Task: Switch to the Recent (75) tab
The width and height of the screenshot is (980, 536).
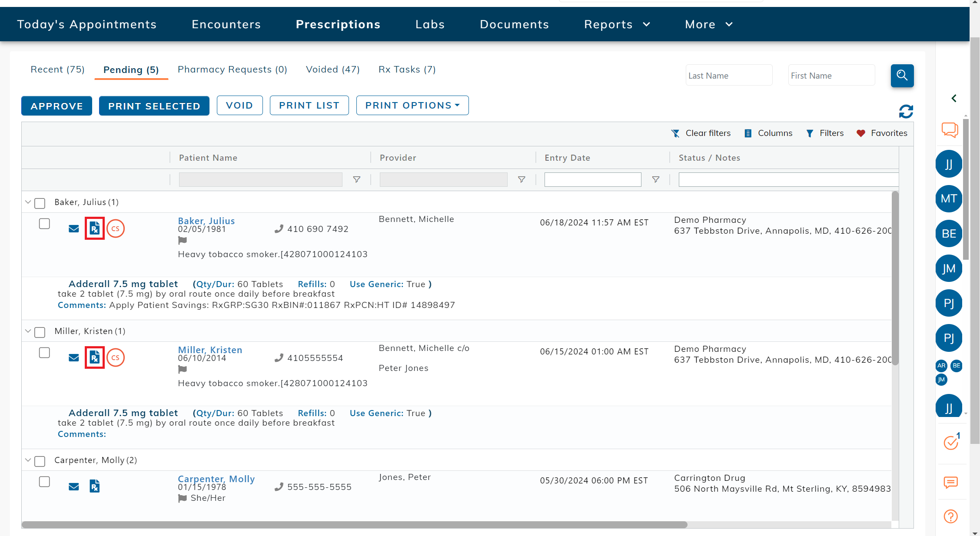Action: coord(57,69)
